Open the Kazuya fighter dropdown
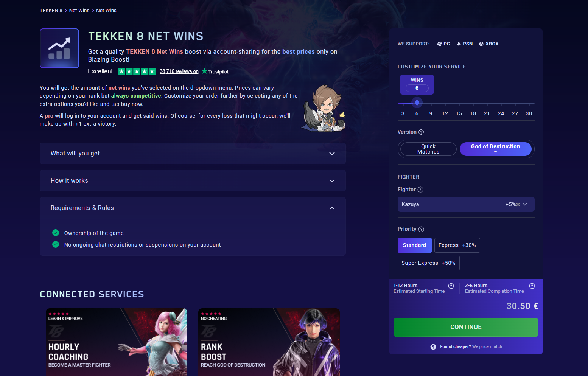This screenshot has width=588, height=376. (466, 204)
